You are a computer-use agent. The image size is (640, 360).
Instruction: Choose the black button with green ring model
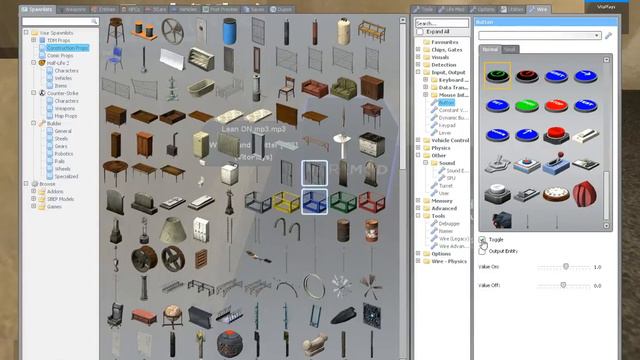498,76
